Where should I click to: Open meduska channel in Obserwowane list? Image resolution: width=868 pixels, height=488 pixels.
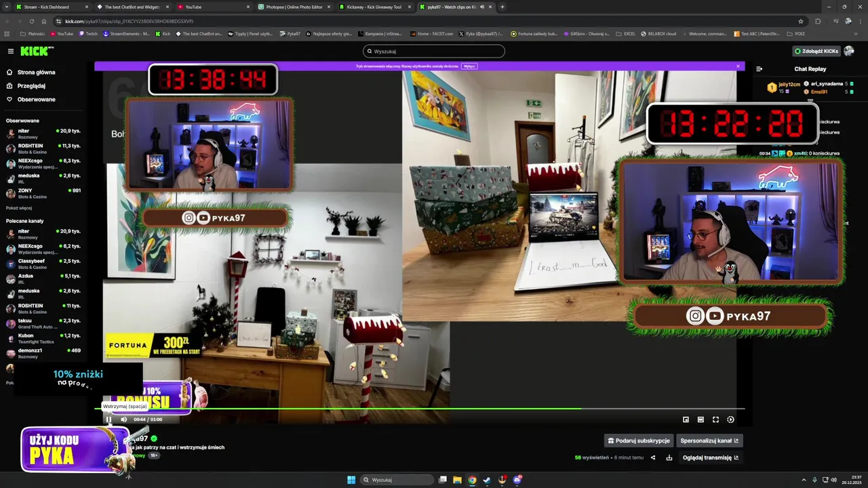click(43, 178)
